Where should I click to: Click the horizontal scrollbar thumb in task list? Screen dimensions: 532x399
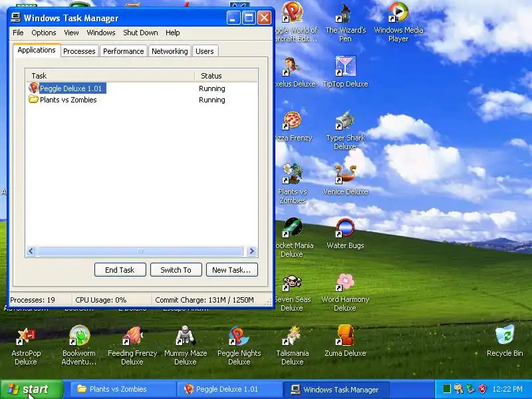pos(140,251)
